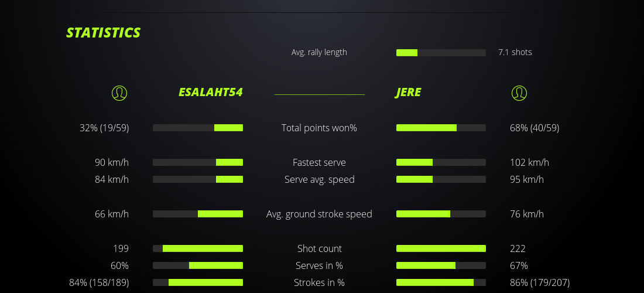Click JERE's 68% (40/59) points value
Screen dimensions: 644x293
tap(535, 128)
